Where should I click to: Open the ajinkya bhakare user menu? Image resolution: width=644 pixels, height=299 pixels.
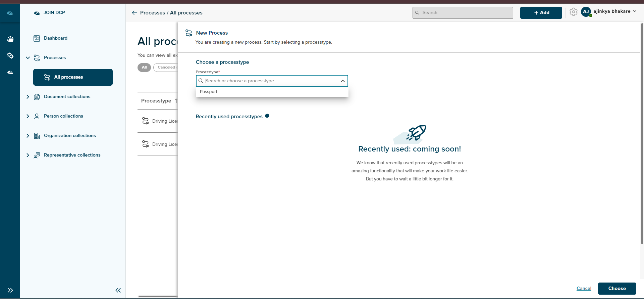tap(614, 11)
